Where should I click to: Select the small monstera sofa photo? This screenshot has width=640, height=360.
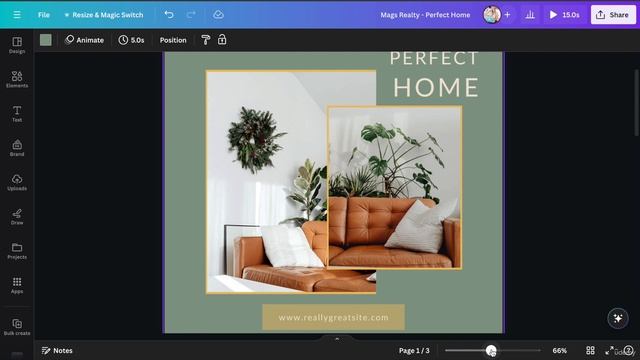(x=395, y=187)
